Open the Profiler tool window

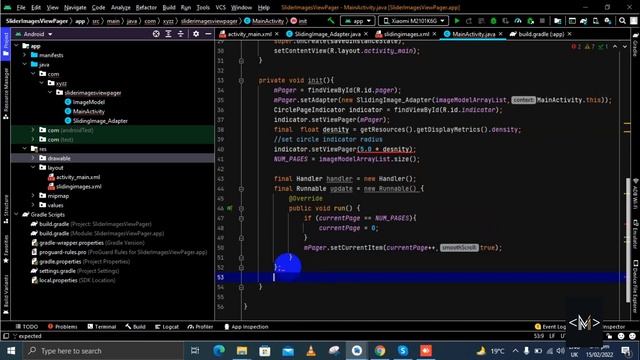[x=200, y=327]
